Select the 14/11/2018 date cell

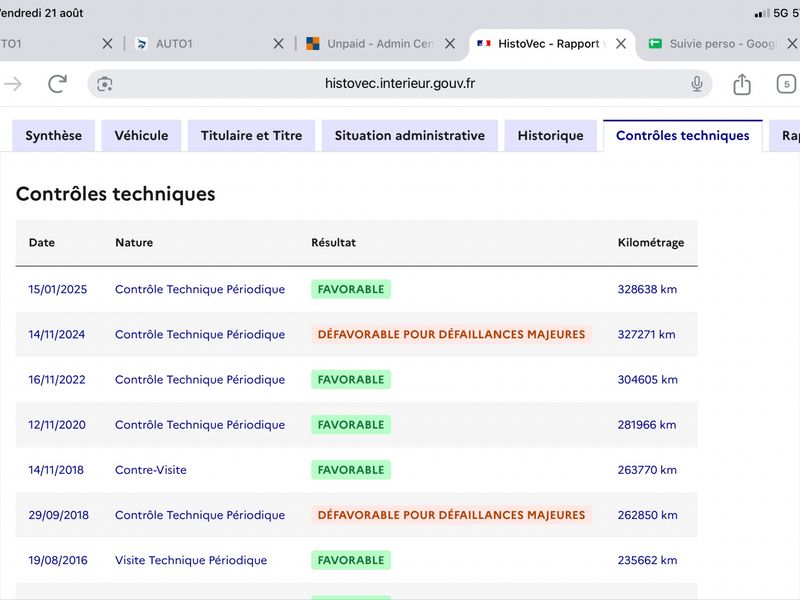pyautogui.click(x=56, y=470)
